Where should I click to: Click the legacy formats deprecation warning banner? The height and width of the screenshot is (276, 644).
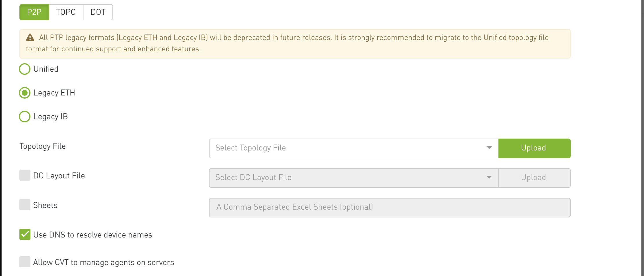tap(295, 44)
